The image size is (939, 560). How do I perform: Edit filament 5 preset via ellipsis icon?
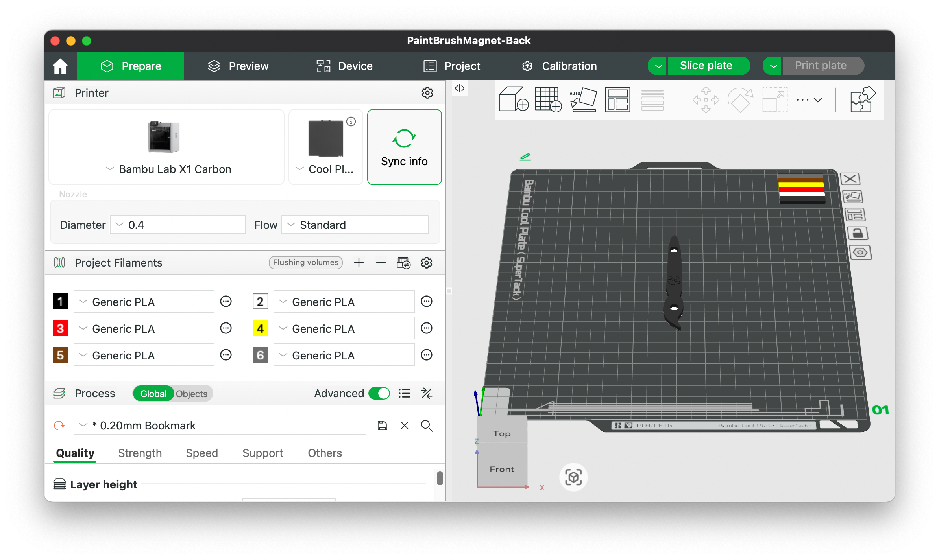[226, 355]
